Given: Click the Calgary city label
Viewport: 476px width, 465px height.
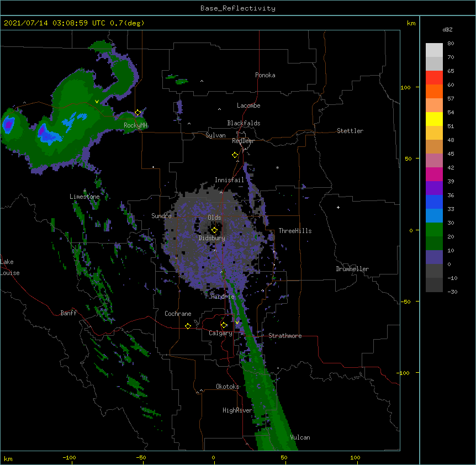Looking at the screenshot, I should [220, 333].
